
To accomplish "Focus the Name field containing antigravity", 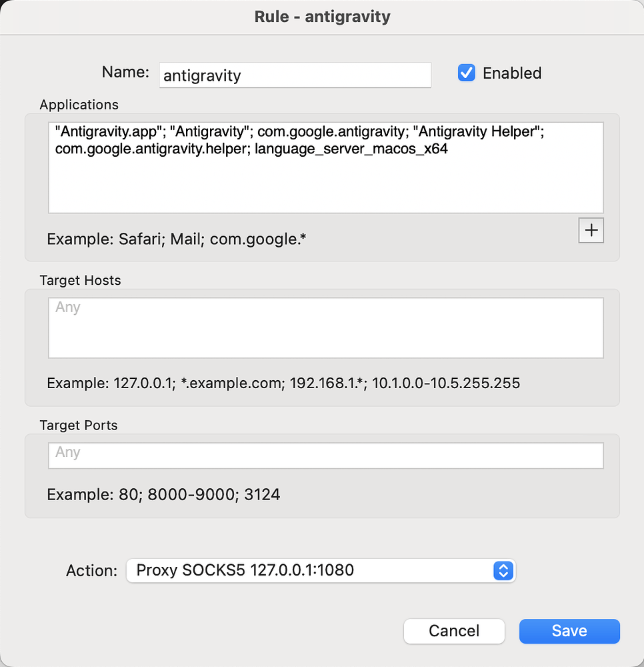I will [295, 75].
